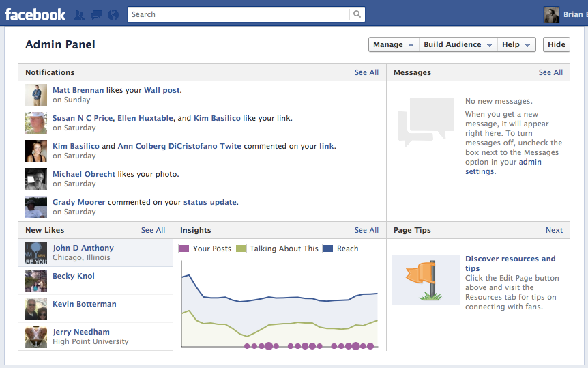588x368 pixels.
Task: See All in the Notifications section
Action: click(366, 72)
